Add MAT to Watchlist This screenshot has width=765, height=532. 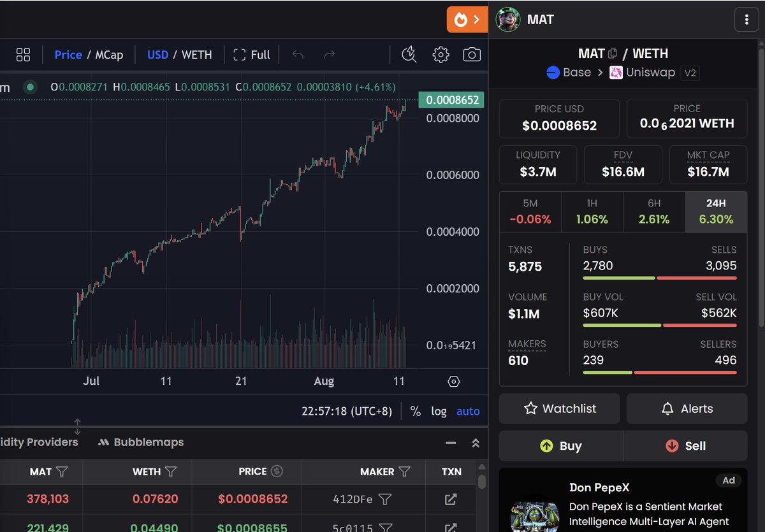(559, 408)
